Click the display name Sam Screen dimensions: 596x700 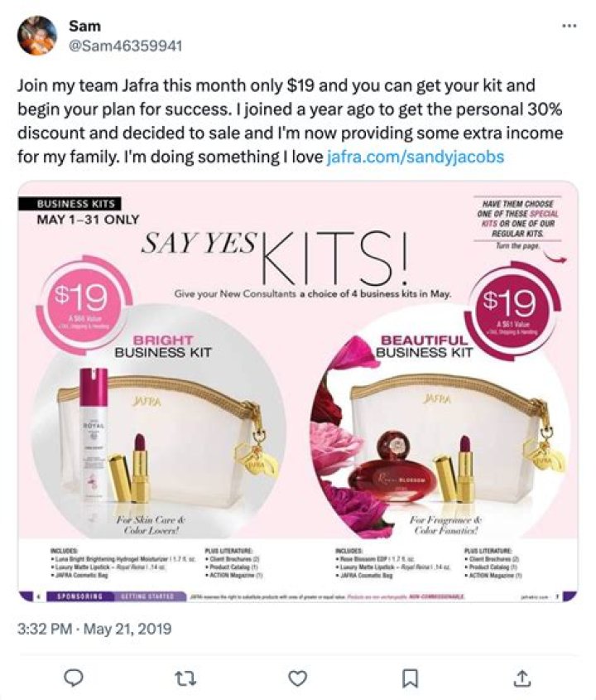(84, 26)
